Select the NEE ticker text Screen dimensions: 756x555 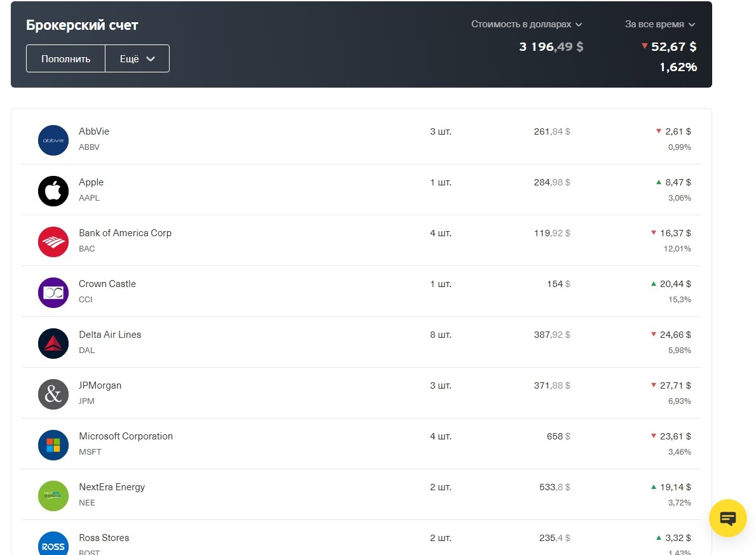pyautogui.click(x=87, y=503)
